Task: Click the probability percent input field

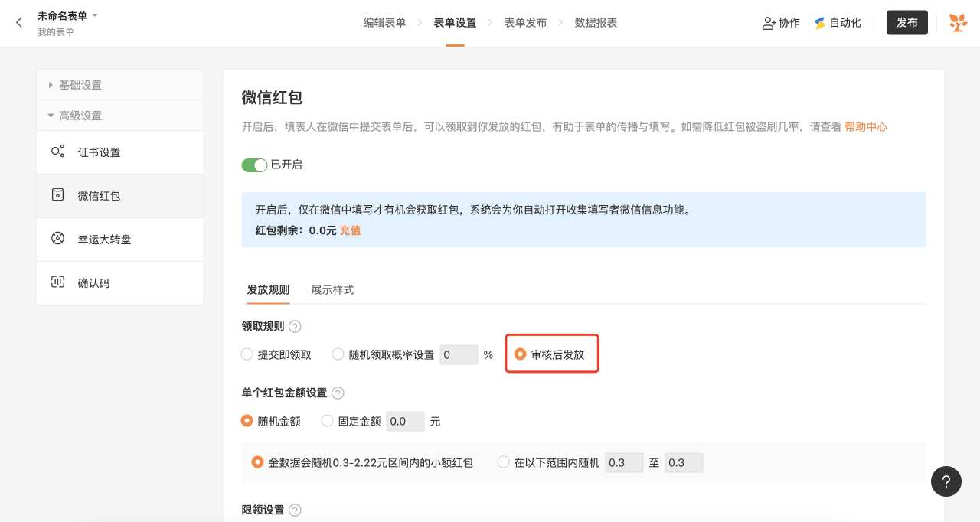Action: [x=459, y=355]
